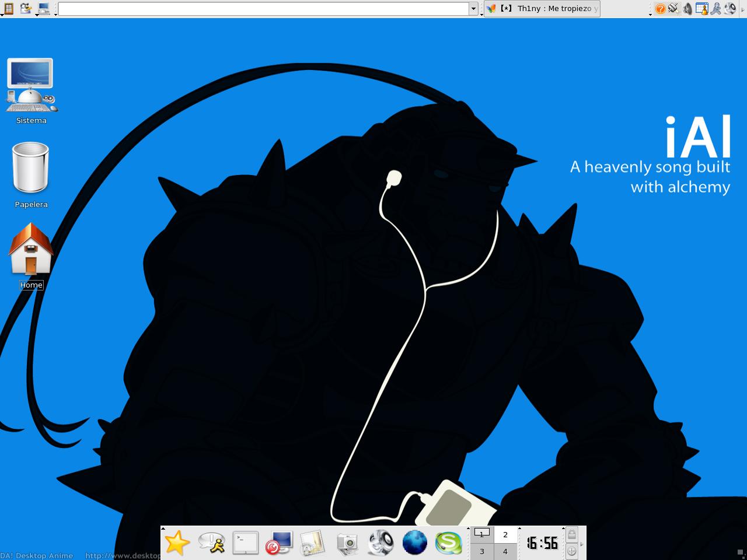Launch the monitor with red swirl icon
The height and width of the screenshot is (560, 747).
tap(279, 543)
